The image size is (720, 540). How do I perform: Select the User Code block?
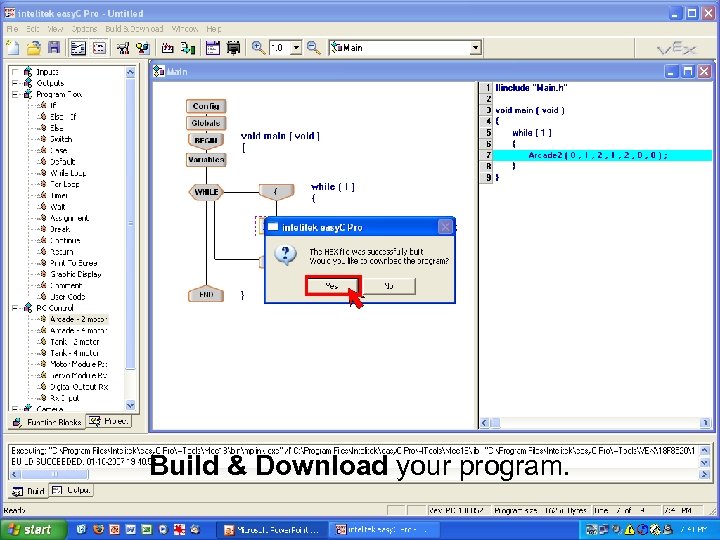(68, 297)
